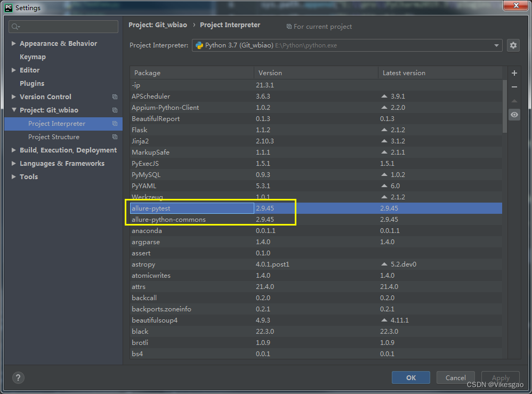Click the Version column header

[316, 73]
